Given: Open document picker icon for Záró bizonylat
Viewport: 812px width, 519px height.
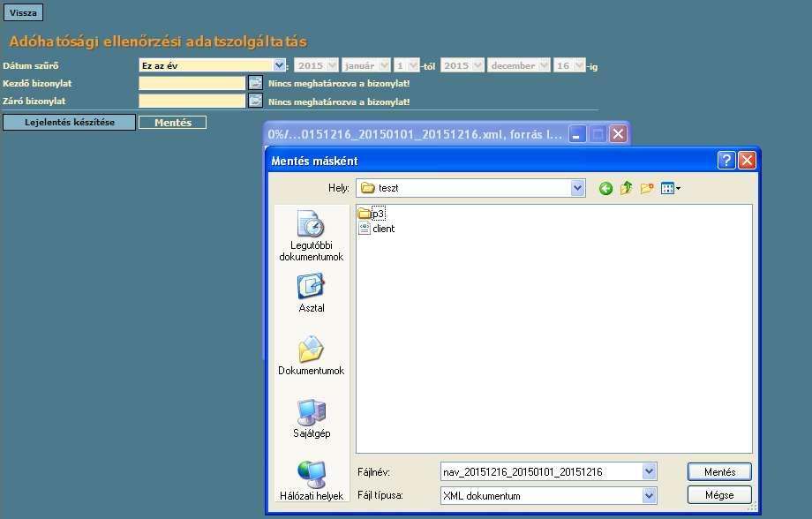Looking at the screenshot, I should pos(255,101).
